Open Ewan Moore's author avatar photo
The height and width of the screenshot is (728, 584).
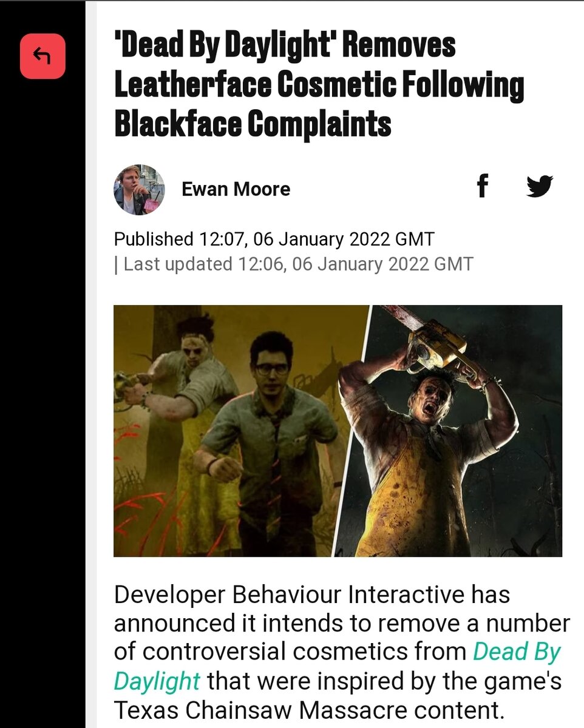(x=139, y=189)
